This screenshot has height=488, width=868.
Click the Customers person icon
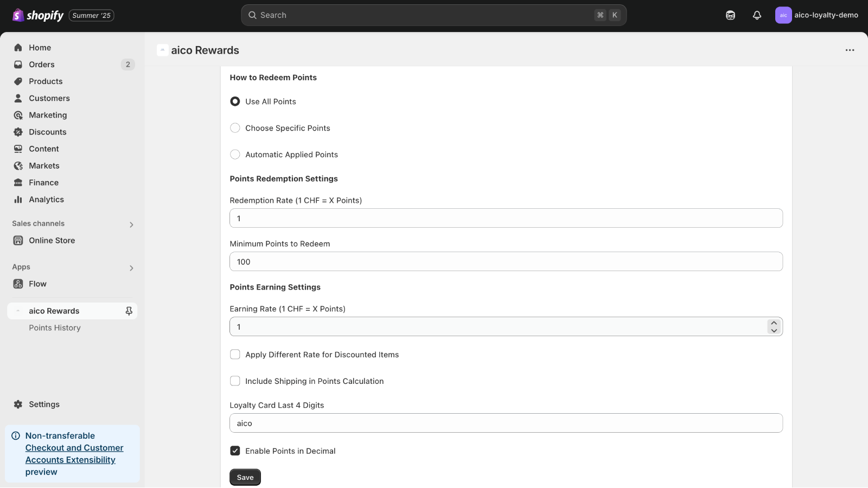coord(18,98)
